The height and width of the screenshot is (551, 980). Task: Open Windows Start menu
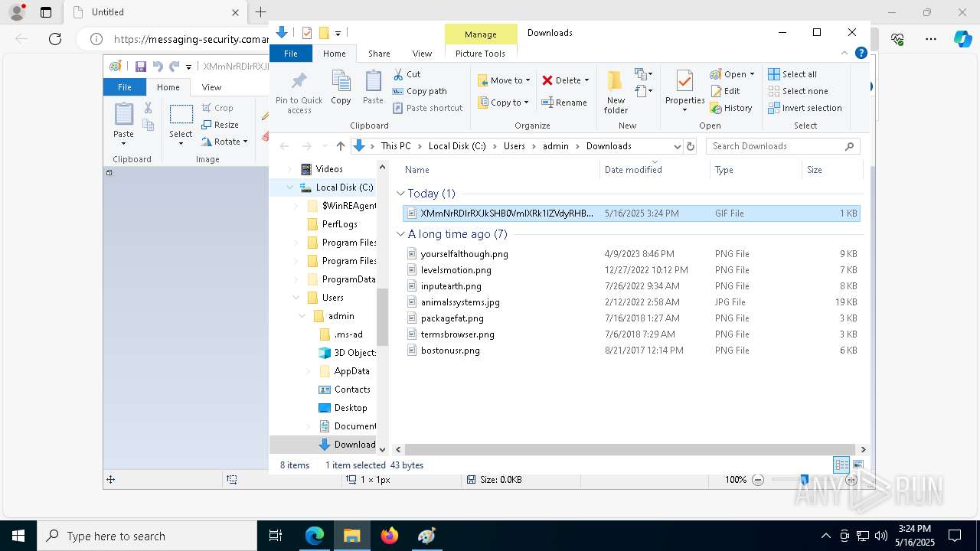18,536
